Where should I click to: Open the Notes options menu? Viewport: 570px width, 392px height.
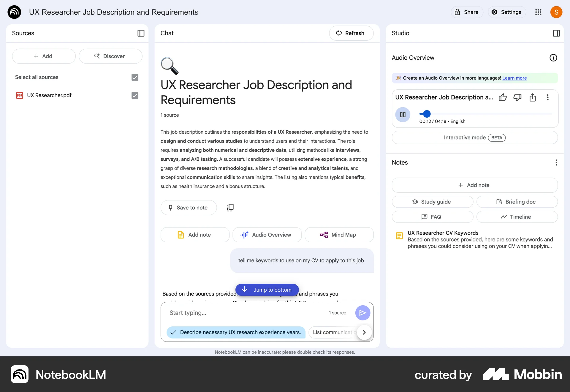click(556, 162)
